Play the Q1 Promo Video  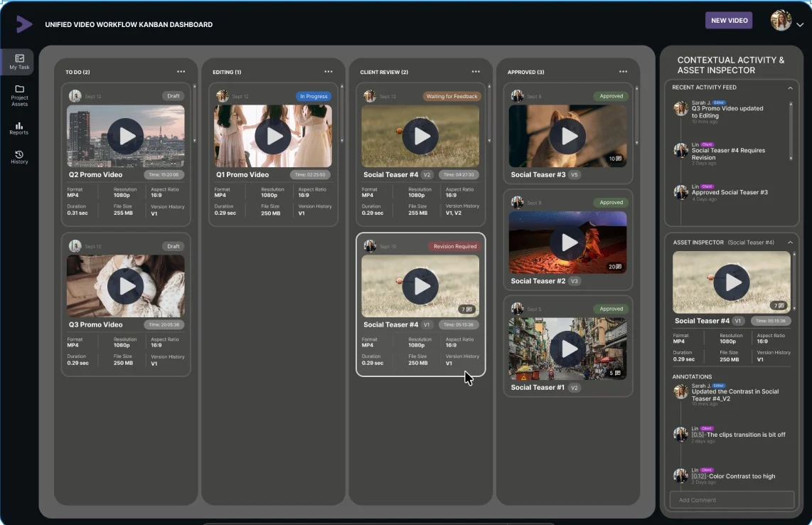pos(273,137)
